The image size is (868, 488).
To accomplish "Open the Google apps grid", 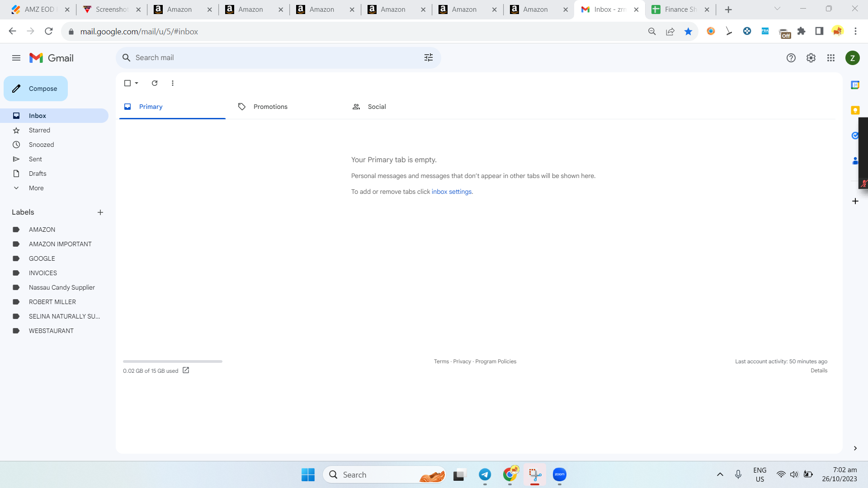I will [x=831, y=58].
